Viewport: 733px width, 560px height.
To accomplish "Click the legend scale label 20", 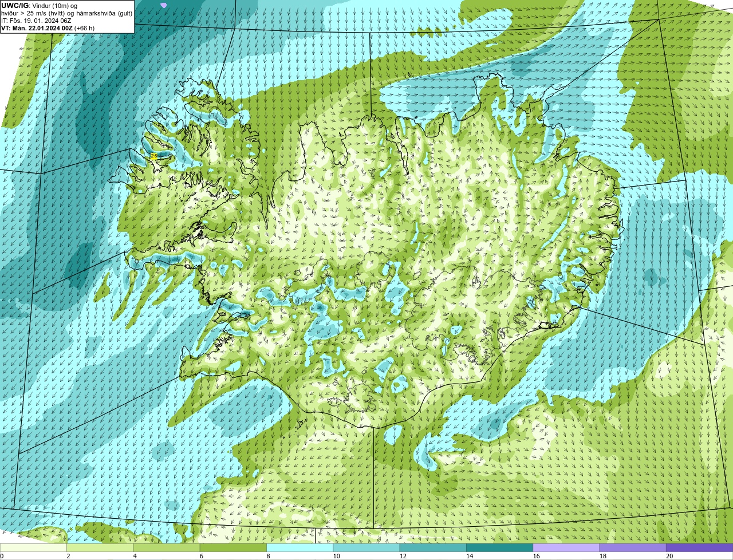I will pos(669,556).
